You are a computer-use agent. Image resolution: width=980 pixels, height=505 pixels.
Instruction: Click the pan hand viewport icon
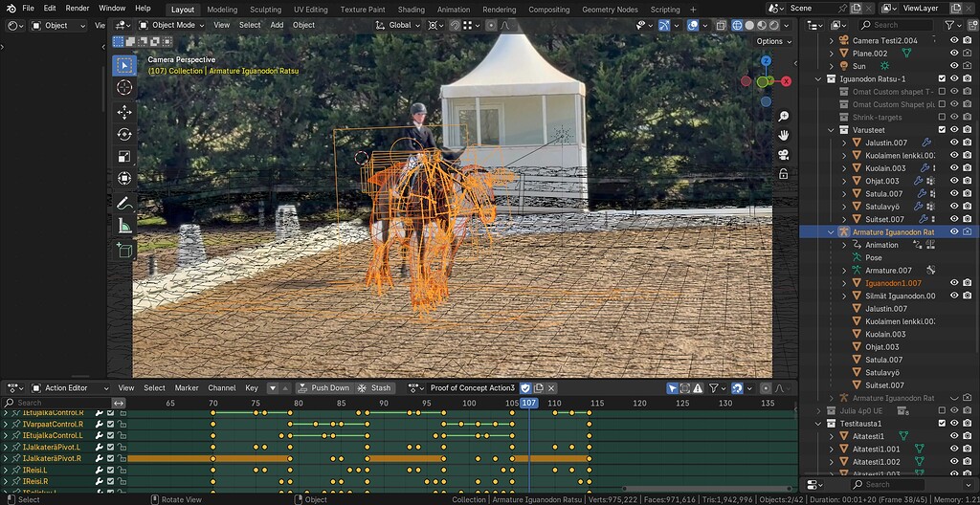coord(783,135)
